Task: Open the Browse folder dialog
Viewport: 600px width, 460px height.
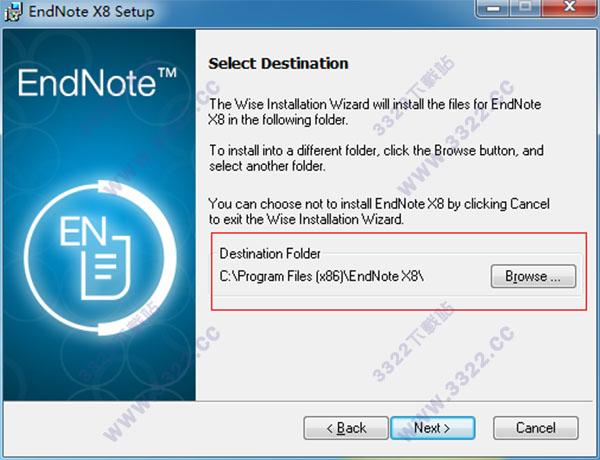Action: (533, 276)
